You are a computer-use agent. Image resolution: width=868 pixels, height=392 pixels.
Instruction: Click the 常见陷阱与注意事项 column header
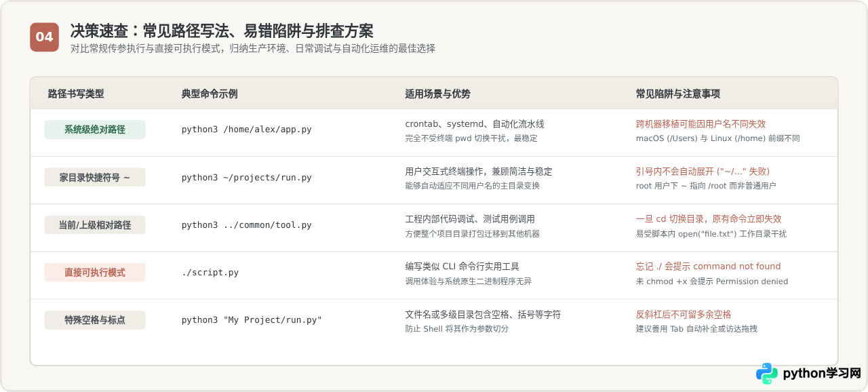point(678,94)
